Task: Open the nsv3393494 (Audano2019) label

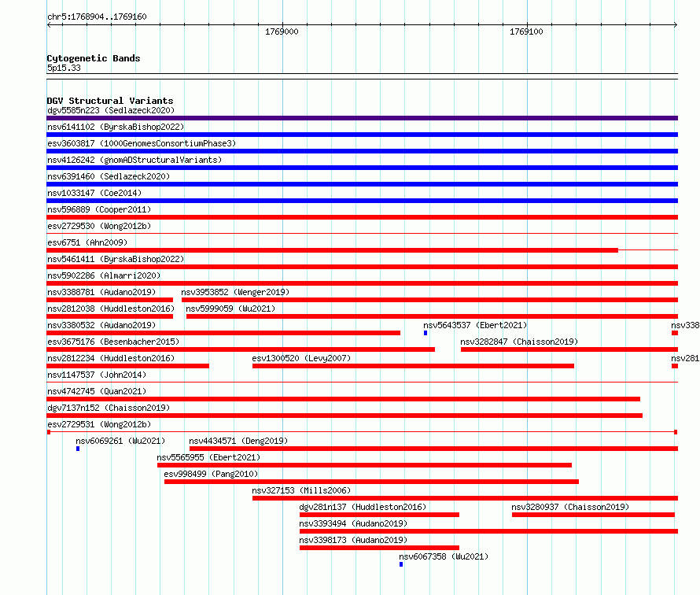Action: (353, 523)
